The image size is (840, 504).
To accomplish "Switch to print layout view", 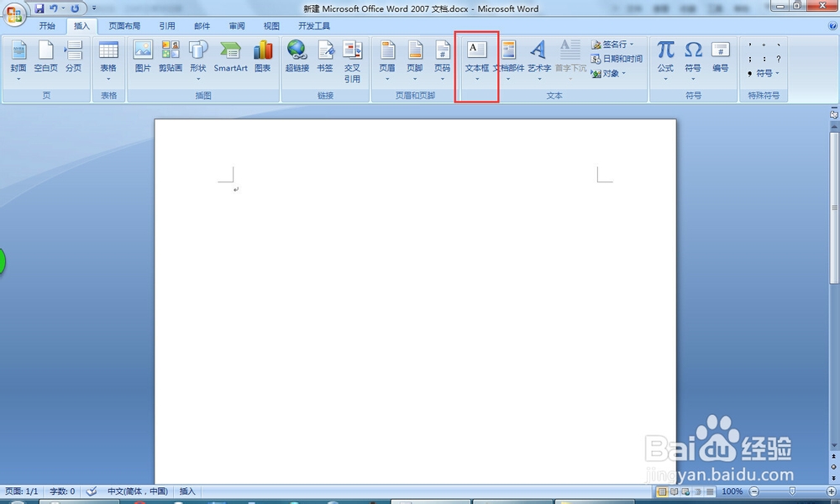I will tap(662, 491).
